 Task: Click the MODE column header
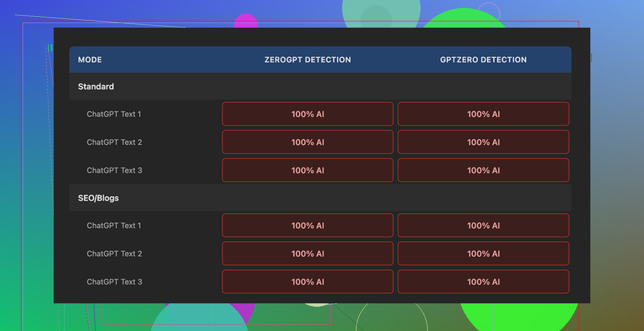pyautogui.click(x=90, y=59)
